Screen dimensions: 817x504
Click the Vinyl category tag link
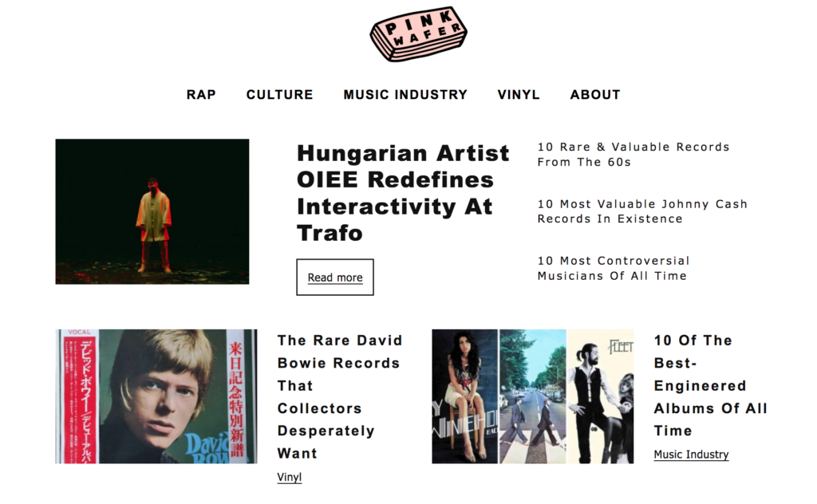click(x=289, y=477)
